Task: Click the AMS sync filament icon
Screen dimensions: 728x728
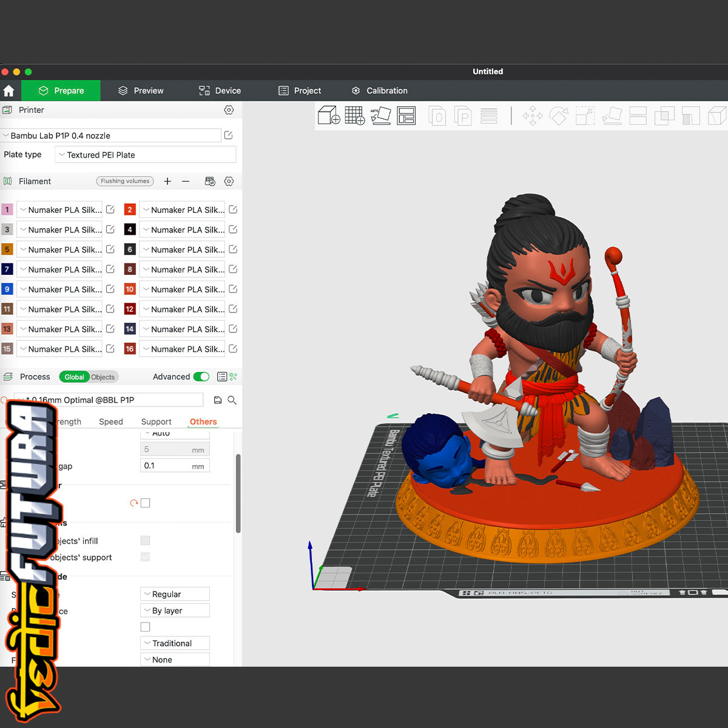Action: tap(210, 181)
